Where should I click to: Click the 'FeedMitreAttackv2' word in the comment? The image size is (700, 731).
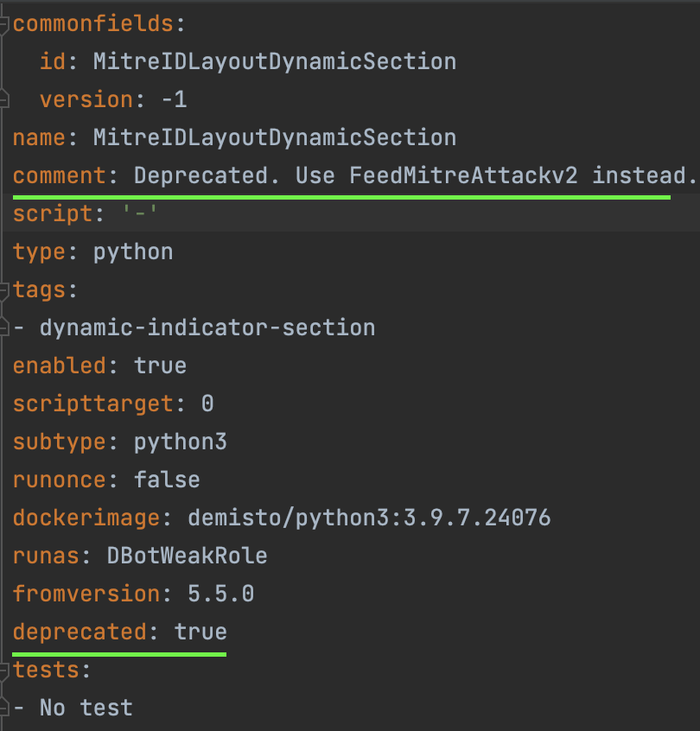[465, 176]
